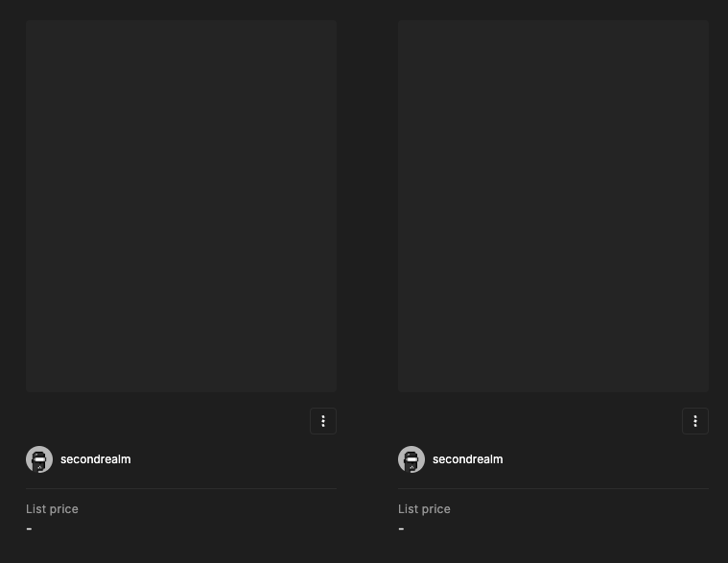
Task: Open the three-dot menu on left card
Action: pos(323,421)
